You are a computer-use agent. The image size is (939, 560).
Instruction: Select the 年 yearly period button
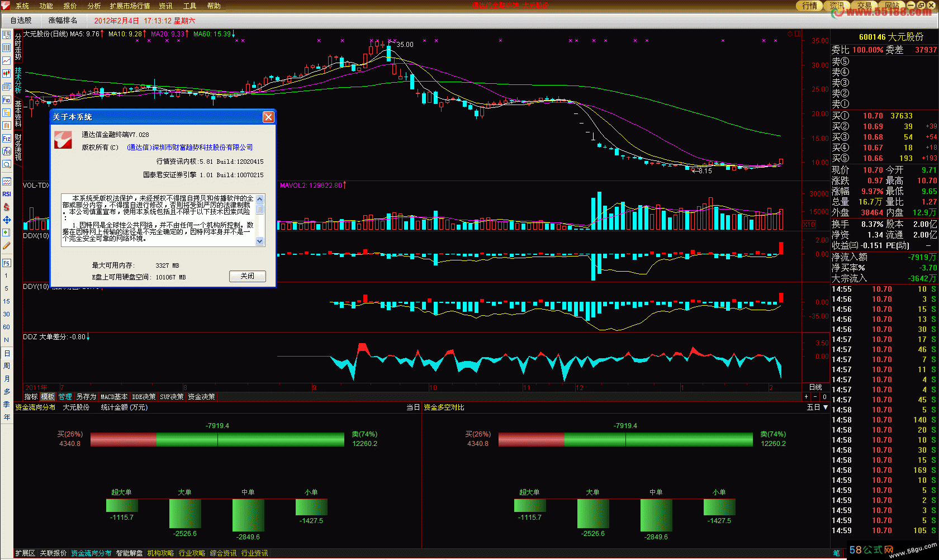[7, 417]
